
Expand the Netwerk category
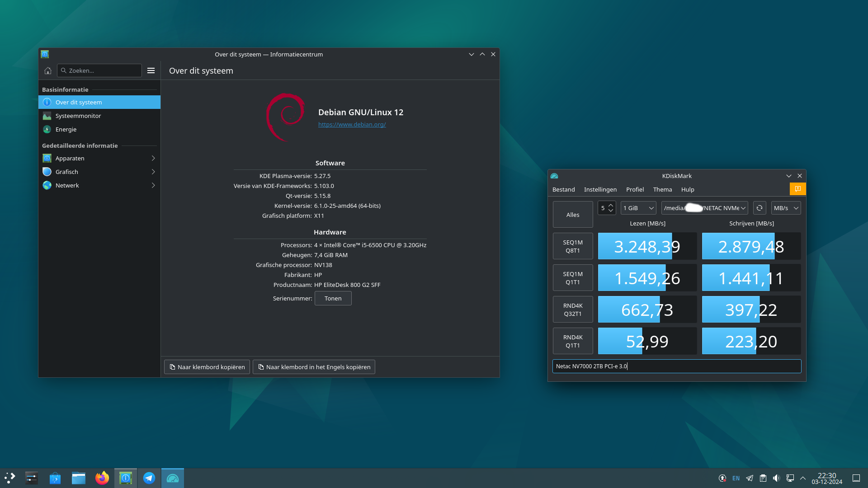point(153,185)
